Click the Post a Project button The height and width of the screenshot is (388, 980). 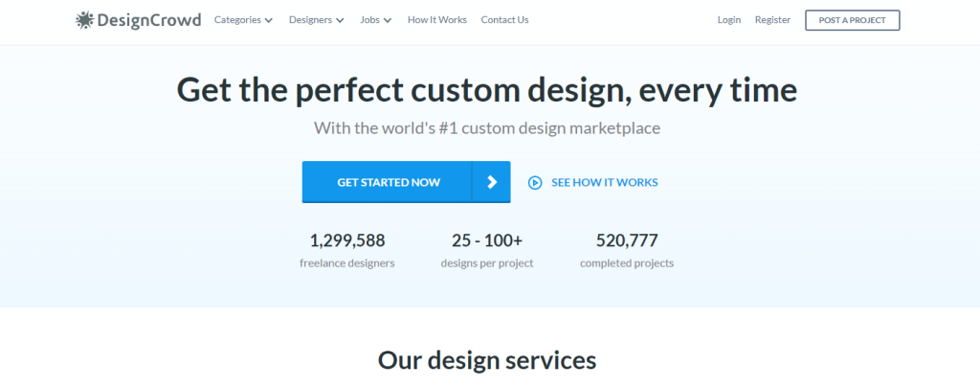point(852,20)
